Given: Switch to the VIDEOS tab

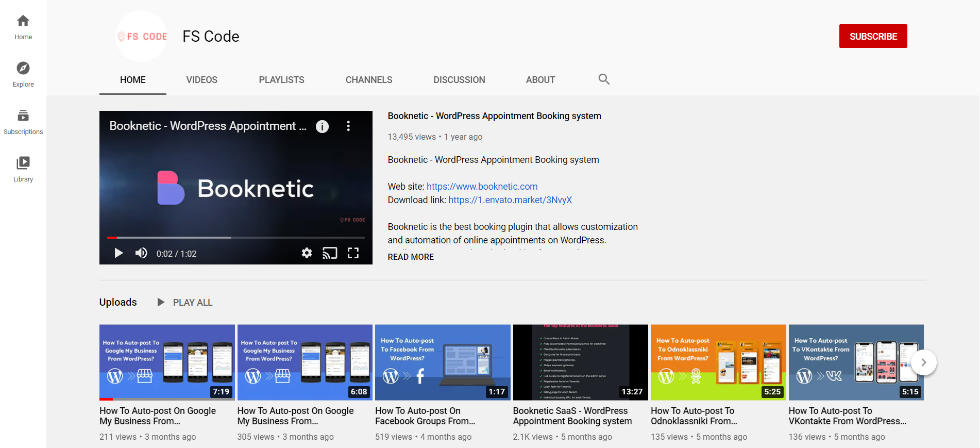Looking at the screenshot, I should point(202,80).
